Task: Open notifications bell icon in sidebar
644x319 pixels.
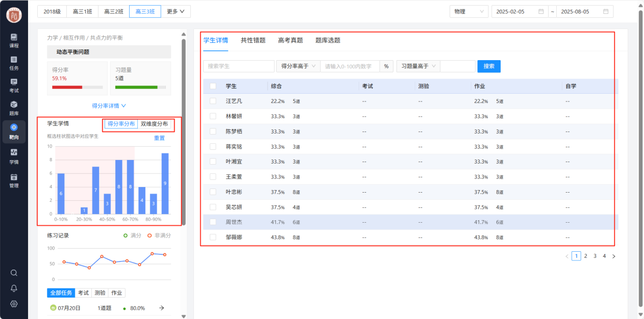Action: click(14, 288)
